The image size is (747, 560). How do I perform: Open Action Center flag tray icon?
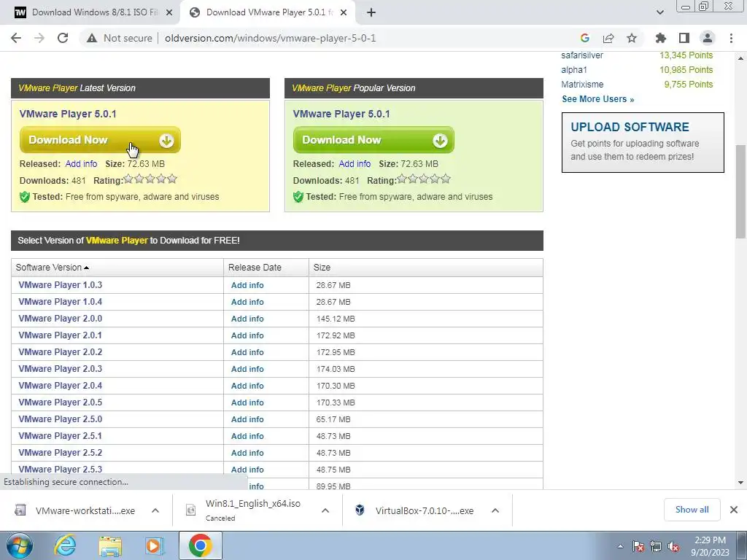coord(638,546)
